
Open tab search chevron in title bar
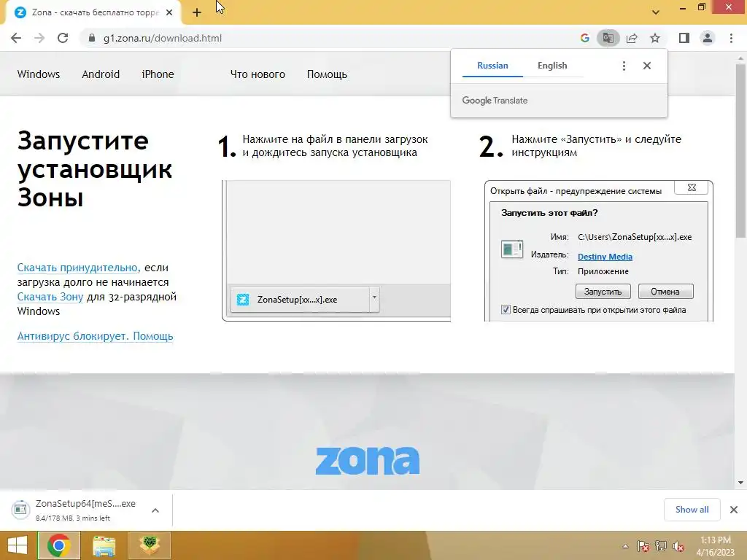tap(656, 12)
